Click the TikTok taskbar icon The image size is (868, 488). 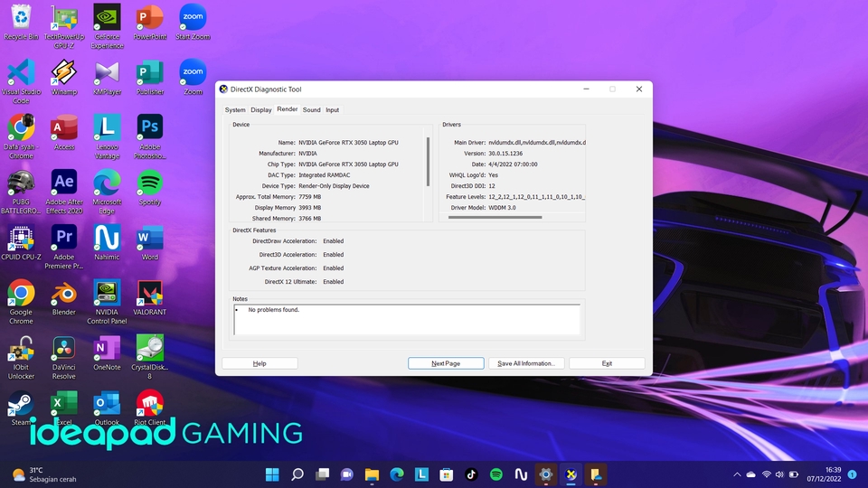click(471, 474)
